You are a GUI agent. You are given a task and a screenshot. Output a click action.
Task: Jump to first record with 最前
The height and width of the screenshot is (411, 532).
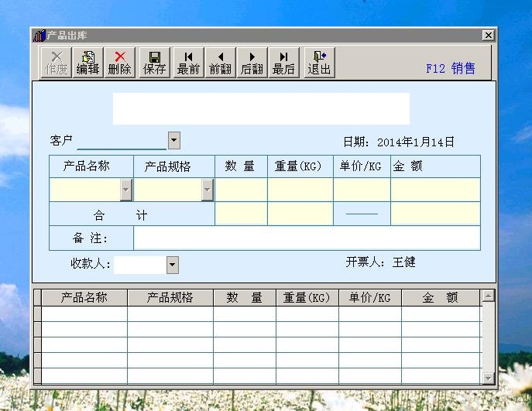[x=188, y=63]
